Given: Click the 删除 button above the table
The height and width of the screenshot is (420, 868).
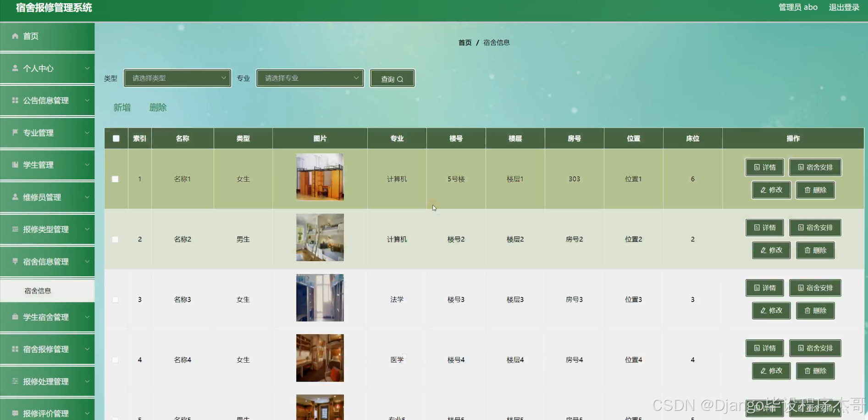Looking at the screenshot, I should pos(158,107).
